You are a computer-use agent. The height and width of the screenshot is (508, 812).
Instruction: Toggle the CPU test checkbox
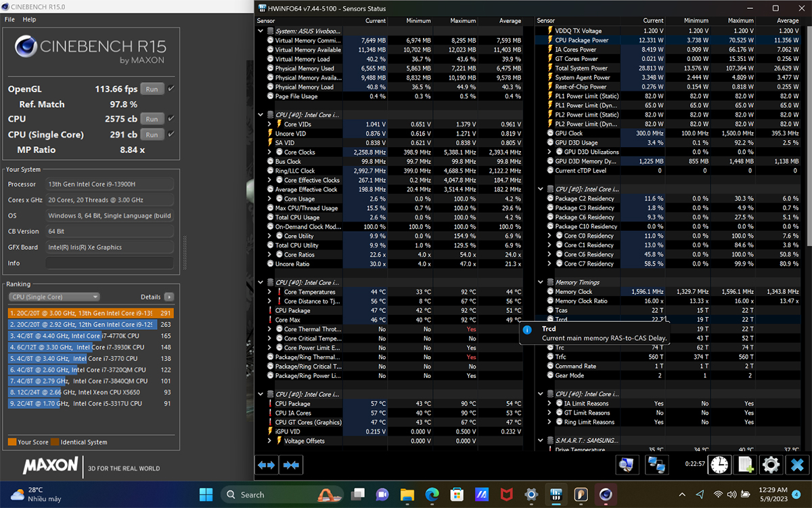point(171,119)
